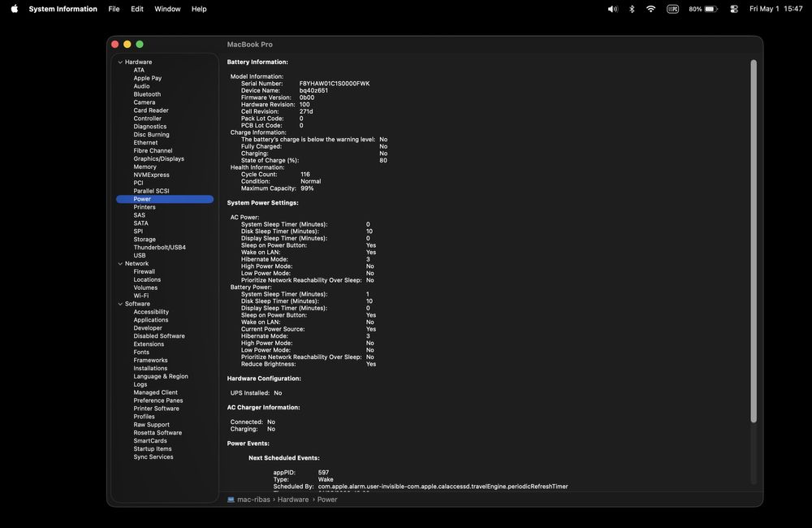The image size is (812, 528).
Task: Open the Window menu
Action: click(x=167, y=9)
